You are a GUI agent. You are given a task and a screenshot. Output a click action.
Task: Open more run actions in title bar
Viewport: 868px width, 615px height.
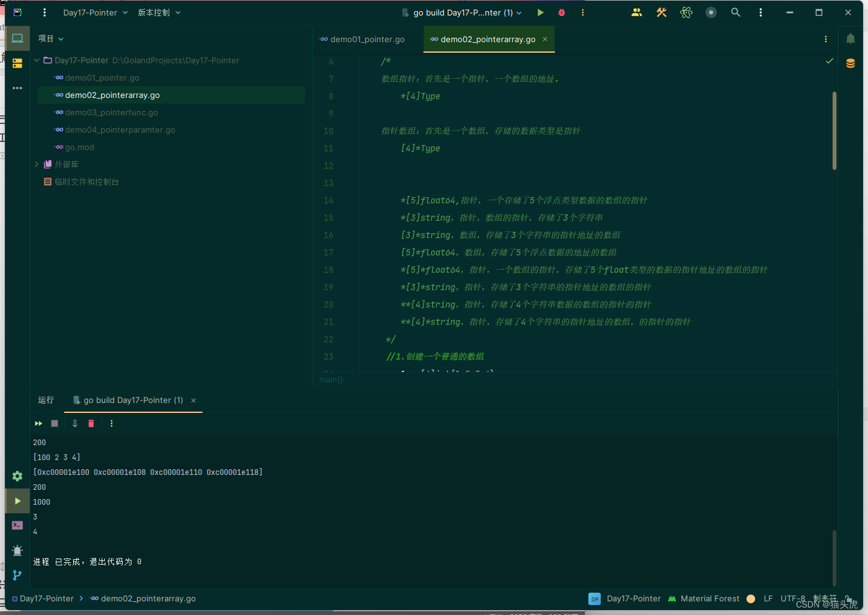coord(583,12)
